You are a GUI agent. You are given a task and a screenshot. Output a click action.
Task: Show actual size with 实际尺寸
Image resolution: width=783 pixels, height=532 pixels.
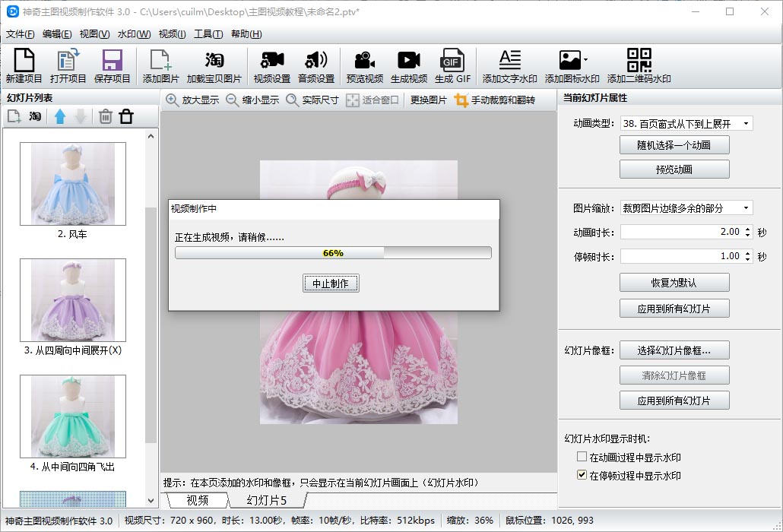312,100
